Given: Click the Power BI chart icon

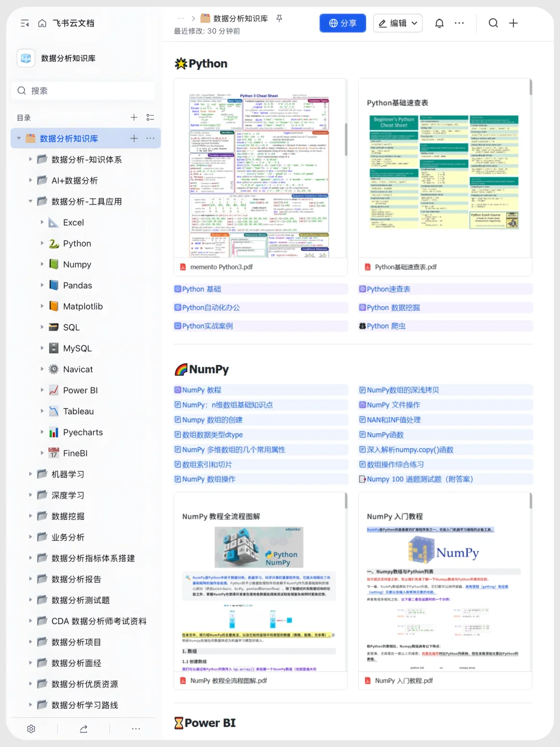Looking at the screenshot, I should point(53,390).
